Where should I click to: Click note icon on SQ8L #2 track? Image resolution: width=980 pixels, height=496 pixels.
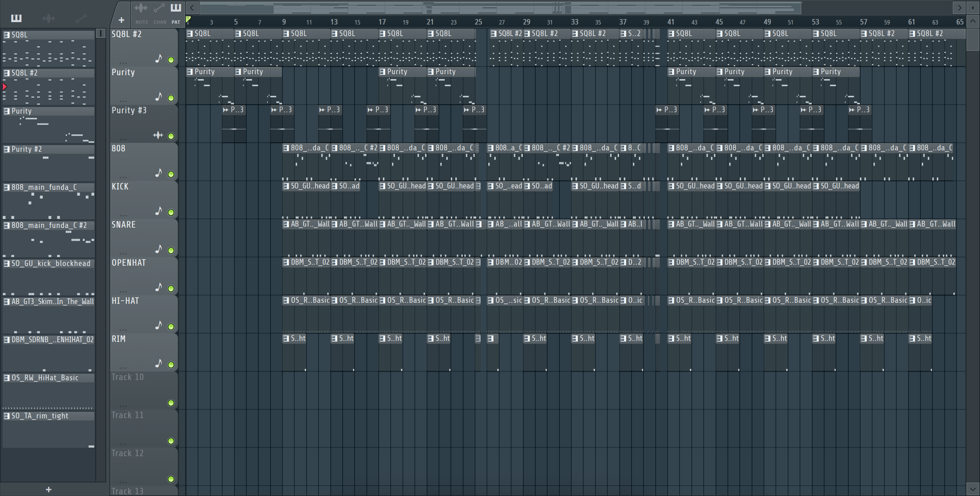159,59
